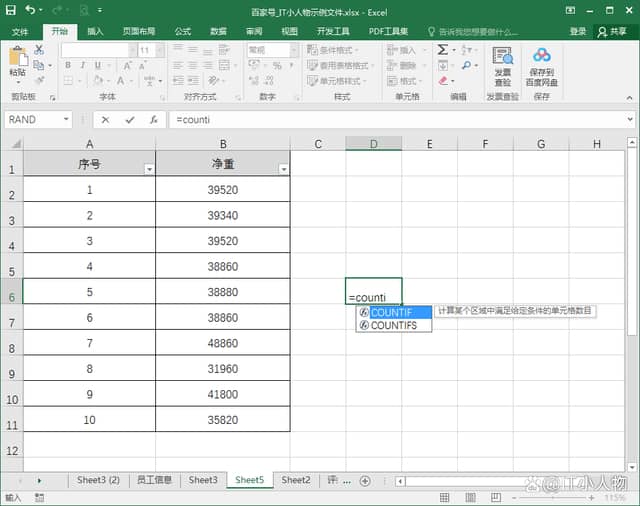
Task: Click the Undo arrow icon
Action: pyautogui.click(x=29, y=11)
